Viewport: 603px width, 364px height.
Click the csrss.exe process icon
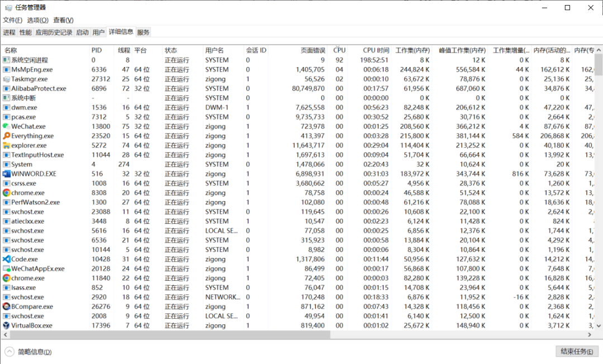(x=6, y=183)
